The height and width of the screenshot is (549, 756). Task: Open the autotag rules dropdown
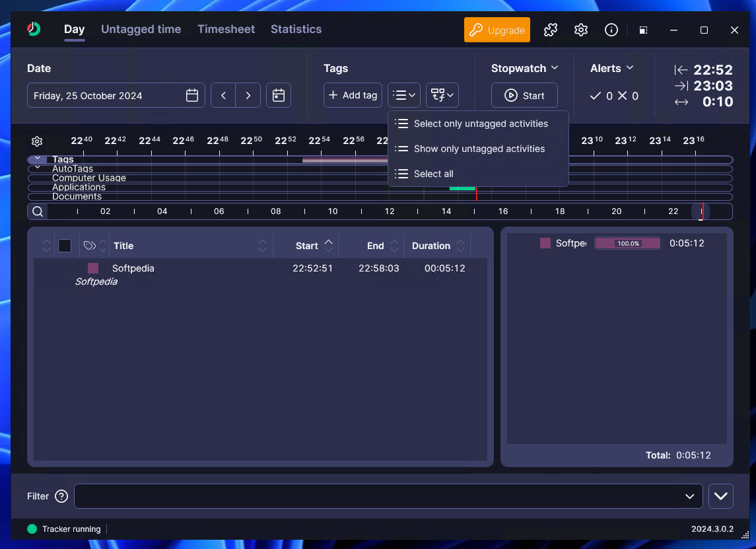point(442,95)
